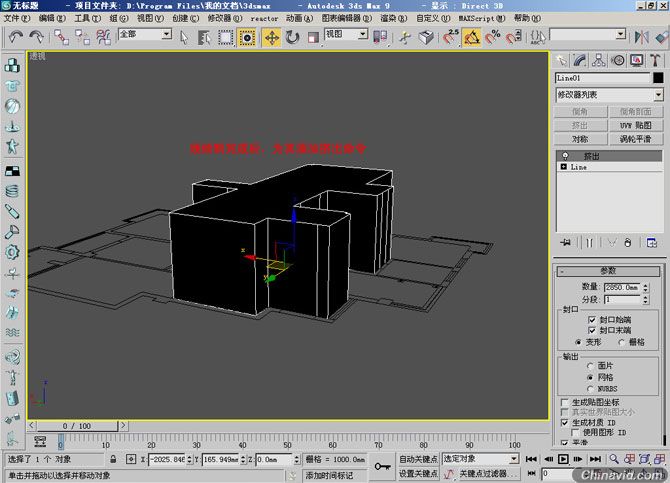
Task: Click the 设置关键点 button
Action: coord(418,474)
